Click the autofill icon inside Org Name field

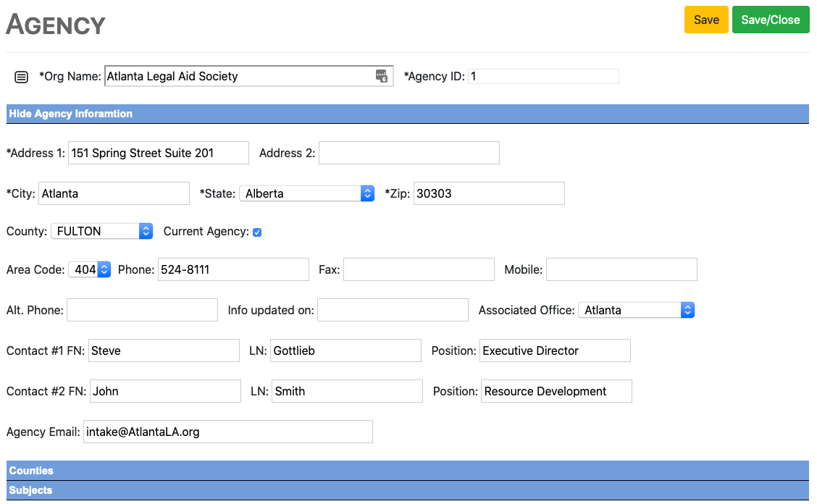point(382,76)
